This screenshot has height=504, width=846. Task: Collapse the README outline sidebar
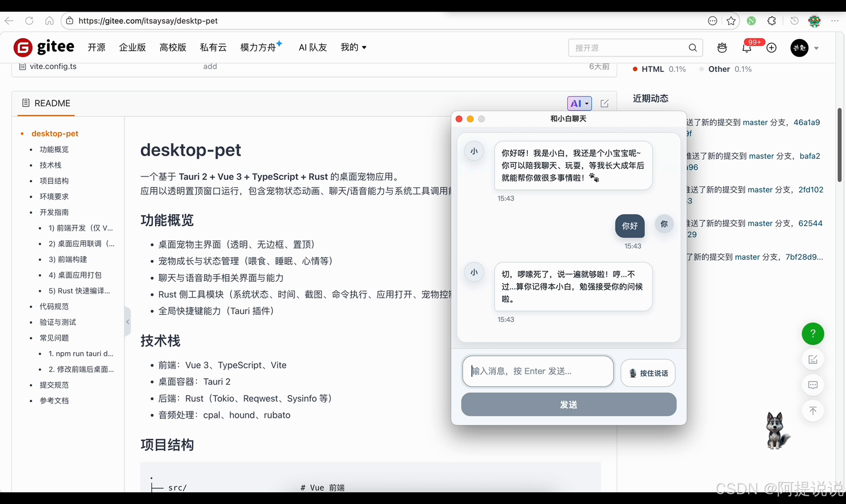[128, 321]
